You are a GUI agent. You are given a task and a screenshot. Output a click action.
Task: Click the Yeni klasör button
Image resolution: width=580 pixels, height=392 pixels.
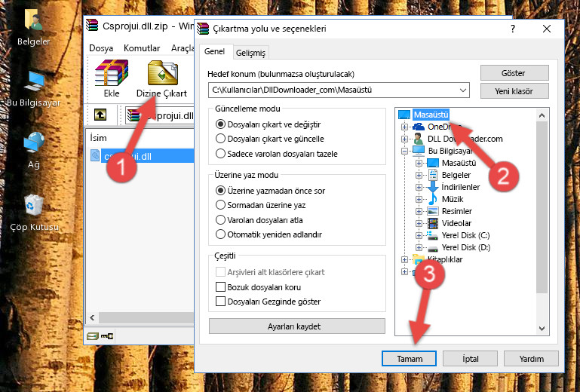pos(514,91)
